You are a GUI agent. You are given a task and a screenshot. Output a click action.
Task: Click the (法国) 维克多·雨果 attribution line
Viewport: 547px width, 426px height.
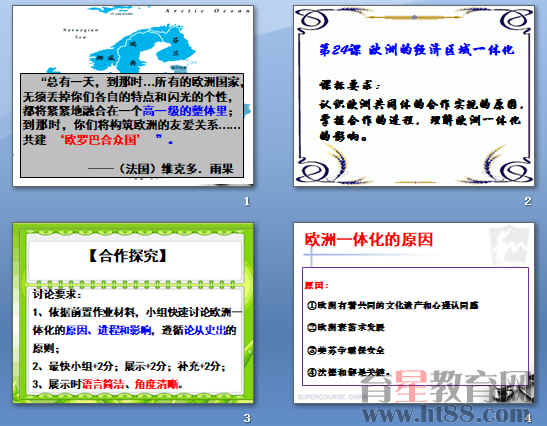point(161,169)
